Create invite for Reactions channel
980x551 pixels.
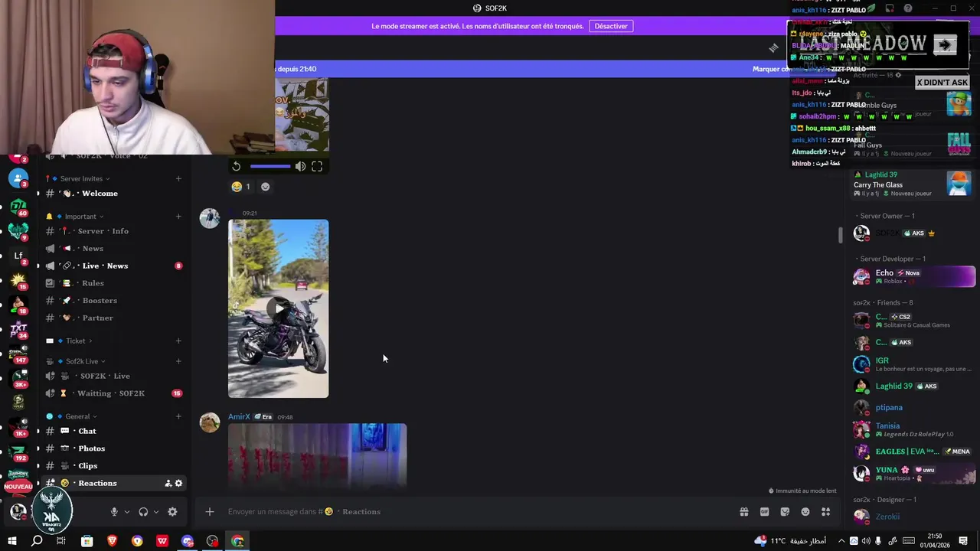click(x=168, y=484)
